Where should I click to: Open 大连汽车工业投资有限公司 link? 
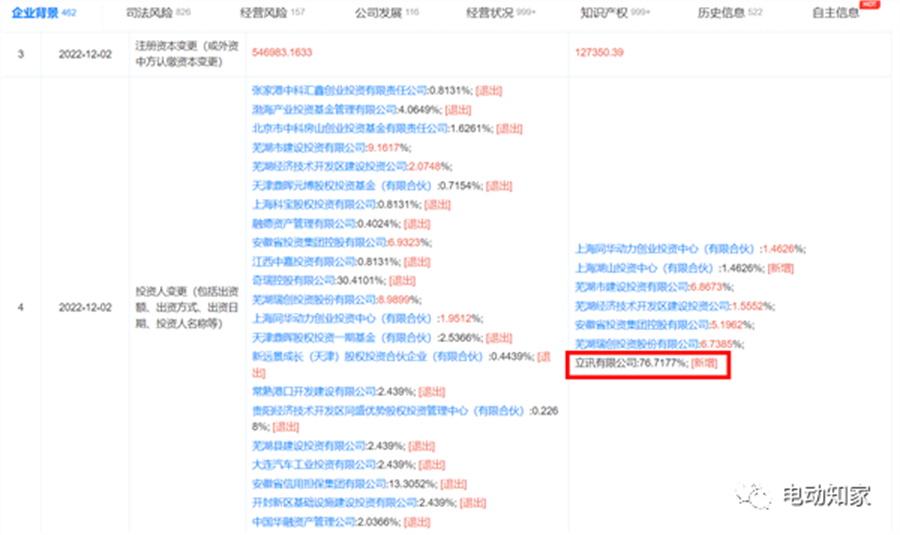[314, 464]
